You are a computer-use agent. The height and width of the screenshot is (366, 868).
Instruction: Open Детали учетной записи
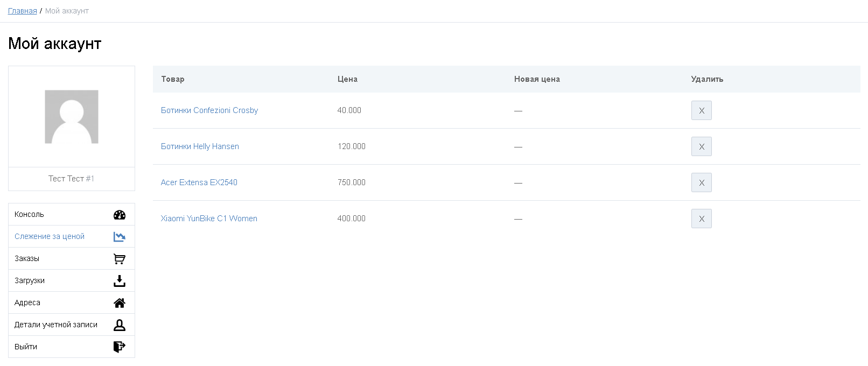pyautogui.click(x=72, y=325)
